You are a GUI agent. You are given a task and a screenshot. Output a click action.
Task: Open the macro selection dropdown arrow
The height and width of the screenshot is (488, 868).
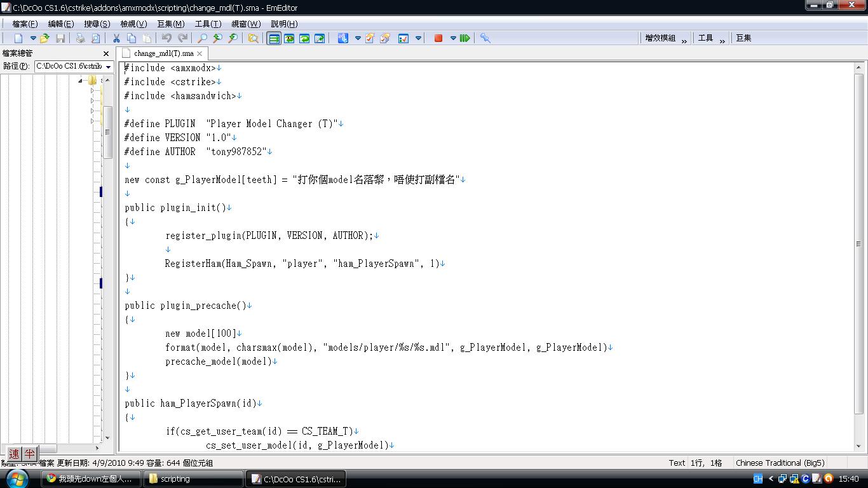[x=453, y=38]
